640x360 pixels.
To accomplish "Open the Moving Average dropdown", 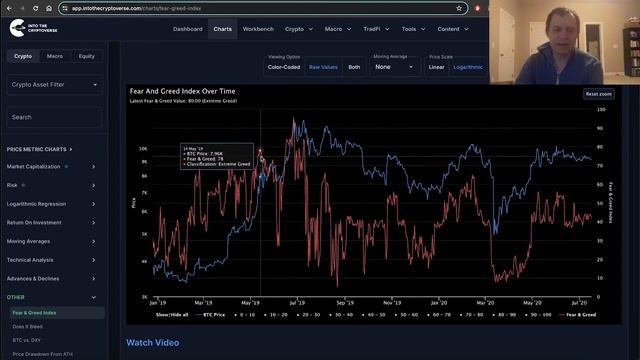I will click(394, 67).
